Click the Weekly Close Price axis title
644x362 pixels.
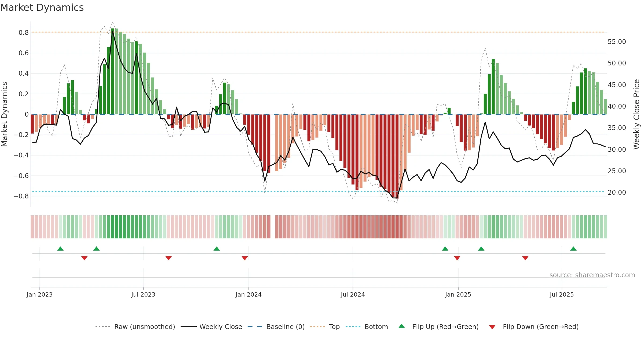point(636,114)
